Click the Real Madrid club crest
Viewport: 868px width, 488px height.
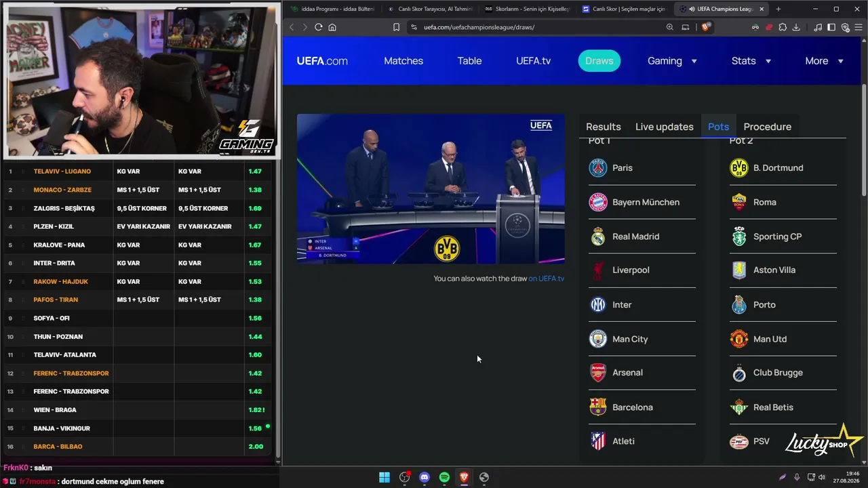598,237
